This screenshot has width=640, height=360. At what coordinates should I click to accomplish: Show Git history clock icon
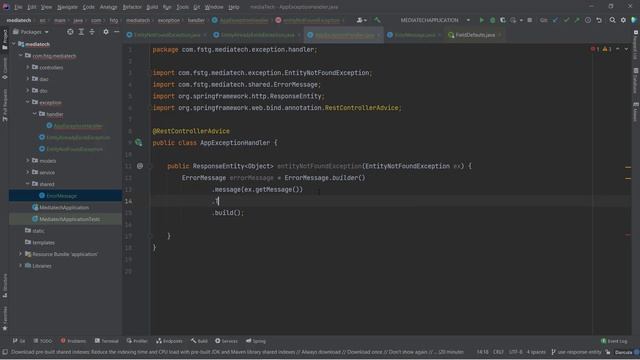[588, 20]
